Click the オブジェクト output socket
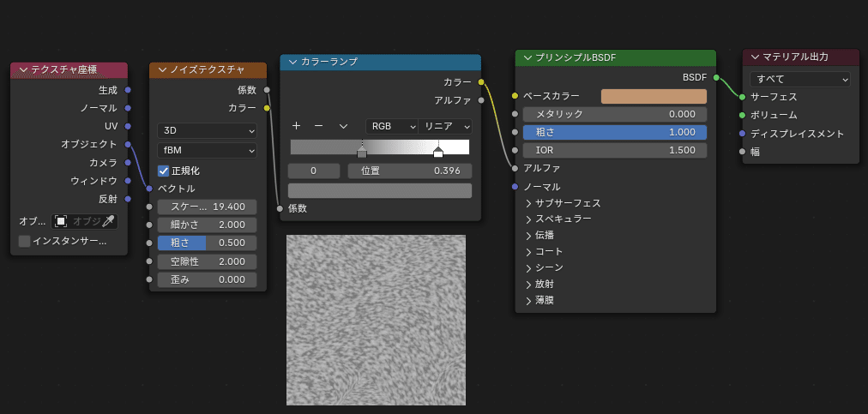This screenshot has width=868, height=414. 128,145
